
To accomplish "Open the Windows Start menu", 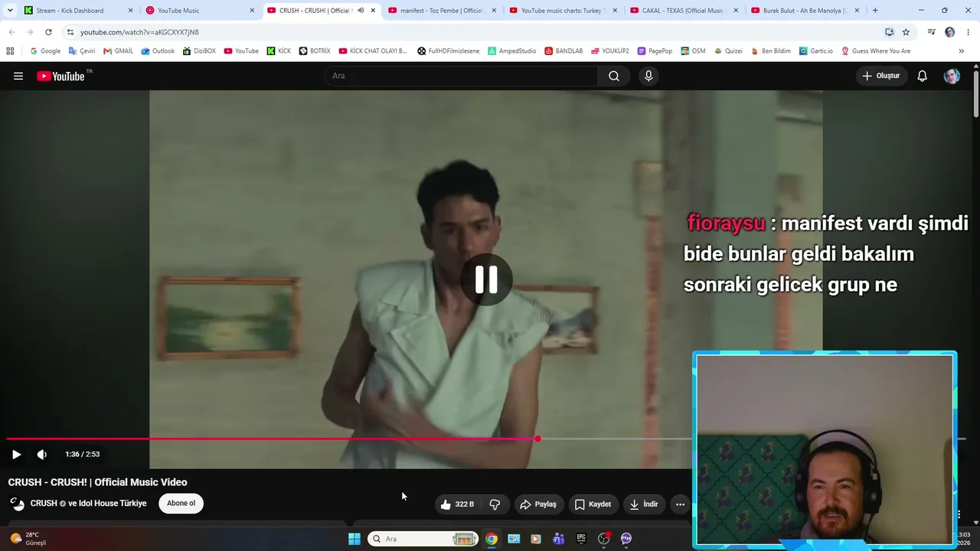I will coord(354,539).
